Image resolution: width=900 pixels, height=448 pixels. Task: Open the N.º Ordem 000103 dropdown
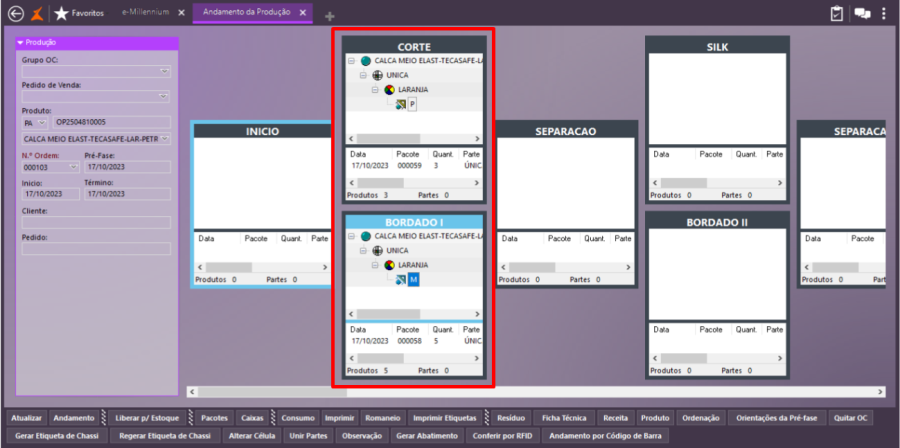[73, 167]
